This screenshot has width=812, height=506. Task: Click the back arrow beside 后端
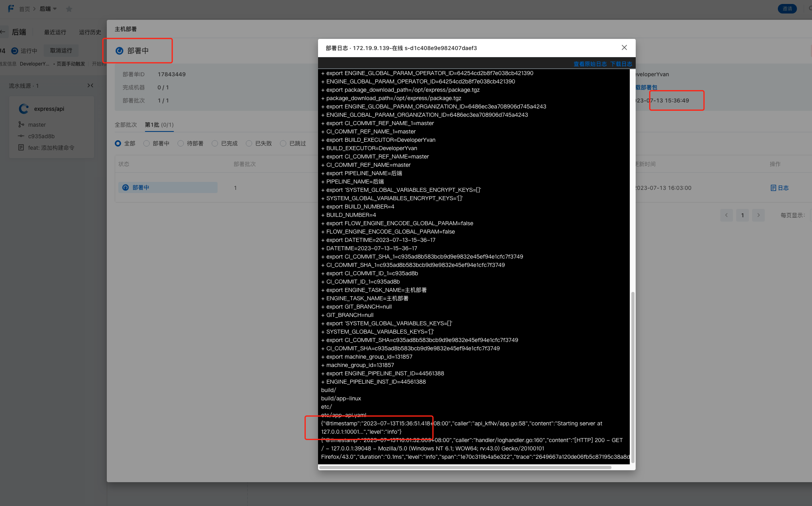pyautogui.click(x=3, y=32)
